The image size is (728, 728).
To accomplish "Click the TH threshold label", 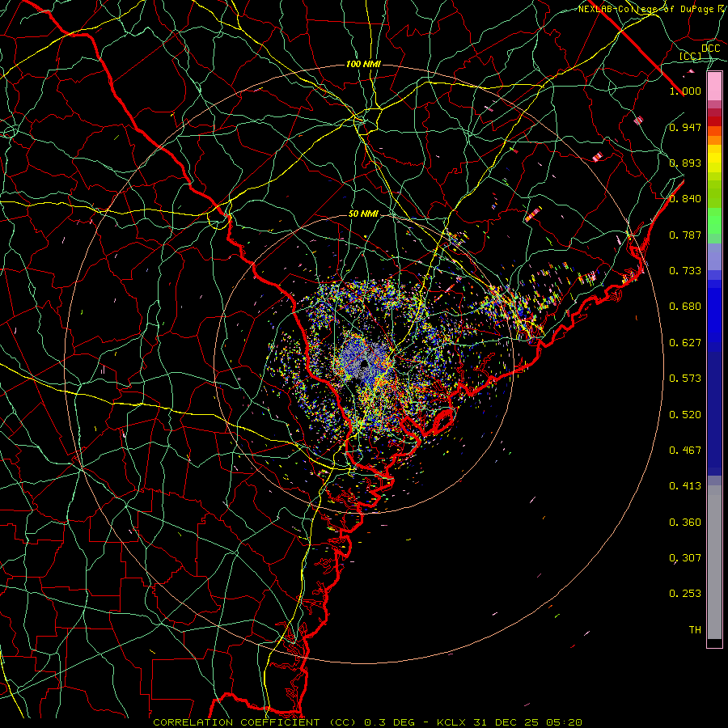I will [x=695, y=630].
